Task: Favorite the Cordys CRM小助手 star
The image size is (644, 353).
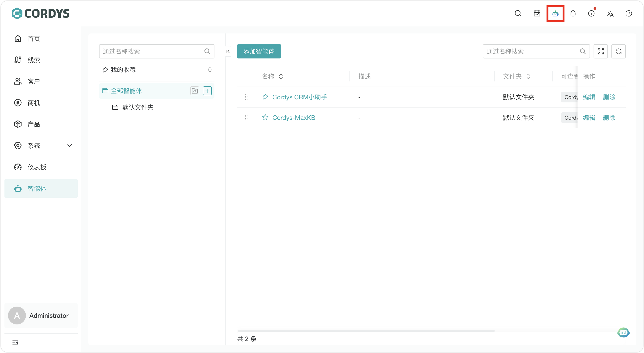Action: [x=265, y=97]
